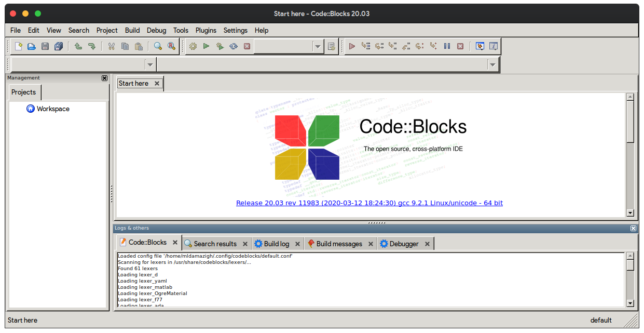Select the Build icon (gear)
This screenshot has width=644, height=333.
point(192,46)
